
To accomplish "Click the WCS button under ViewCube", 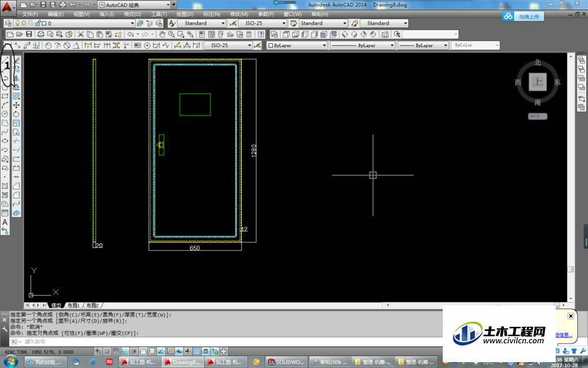I will [537, 117].
